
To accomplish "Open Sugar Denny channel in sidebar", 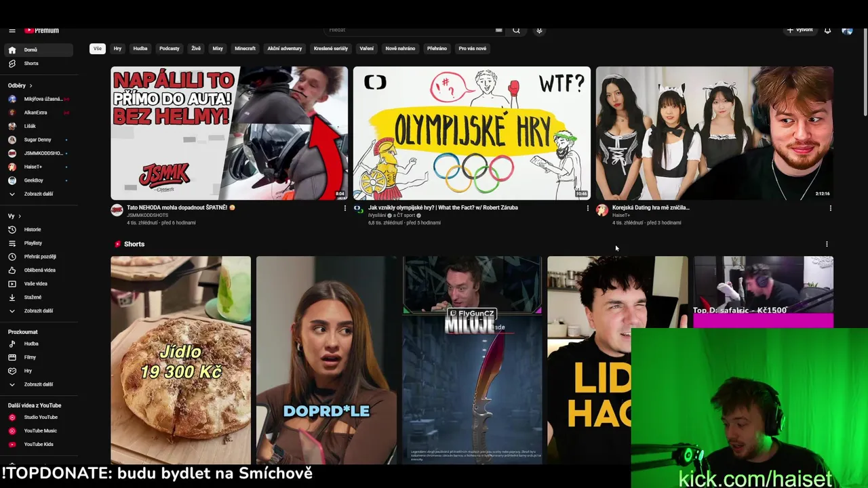I will pyautogui.click(x=38, y=140).
